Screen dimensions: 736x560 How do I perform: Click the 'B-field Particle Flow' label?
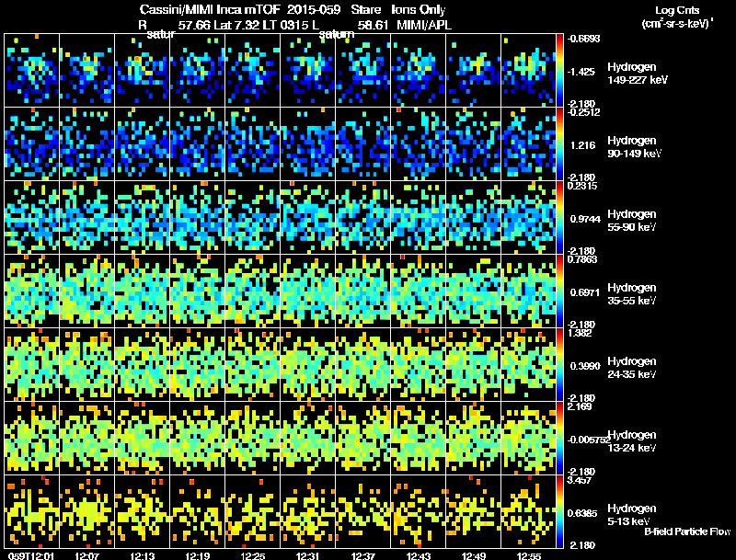(687, 531)
